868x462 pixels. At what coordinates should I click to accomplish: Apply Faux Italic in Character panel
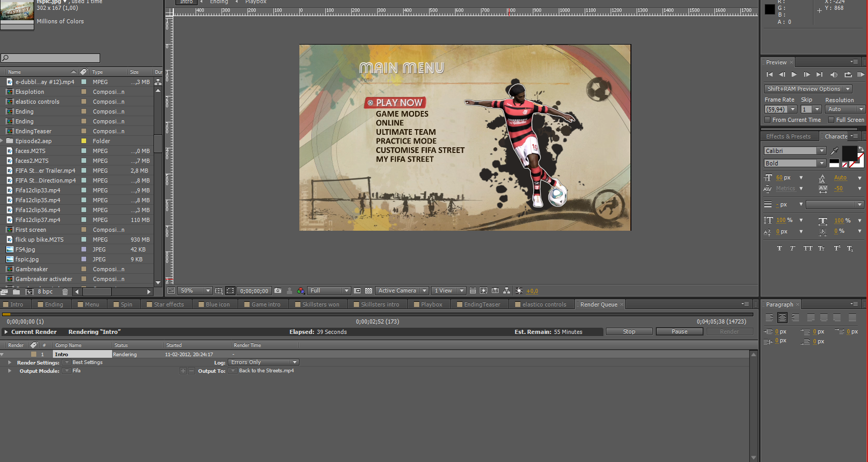[x=792, y=248]
